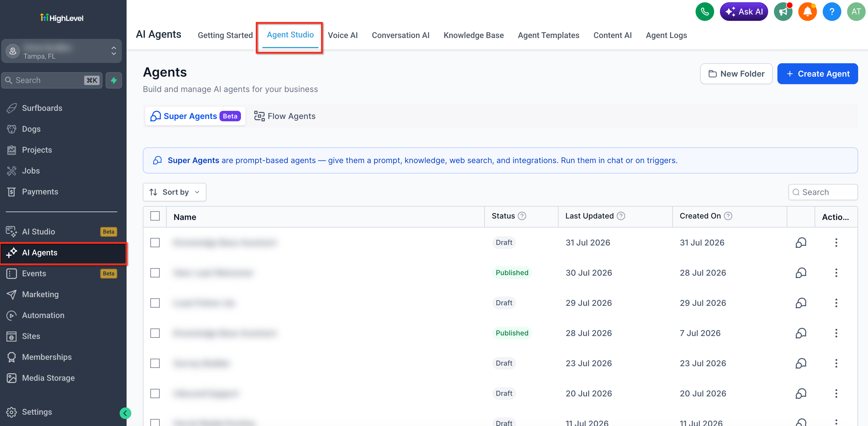Screen dimensions: 868x426
Task: Switch to the Voice AI tab
Action: tap(343, 35)
